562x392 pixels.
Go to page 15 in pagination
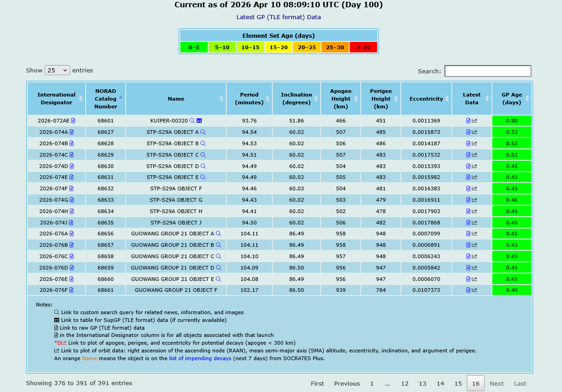tap(458, 383)
